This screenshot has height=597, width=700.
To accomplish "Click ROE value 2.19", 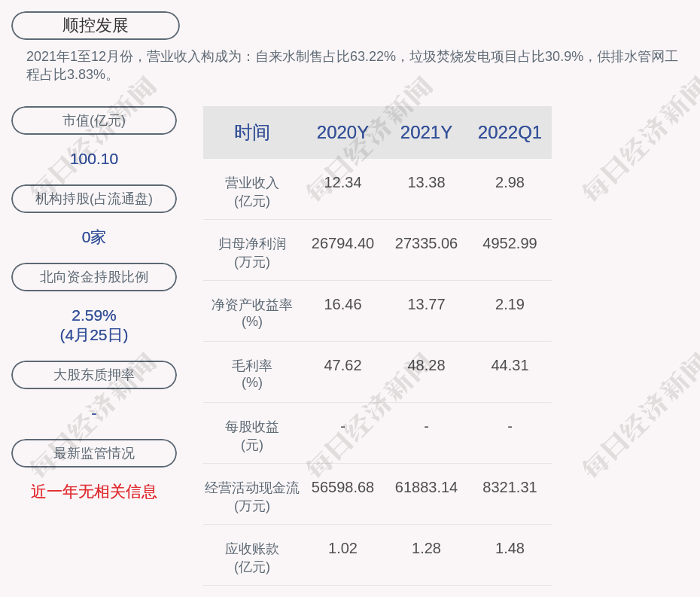I will tap(510, 305).
